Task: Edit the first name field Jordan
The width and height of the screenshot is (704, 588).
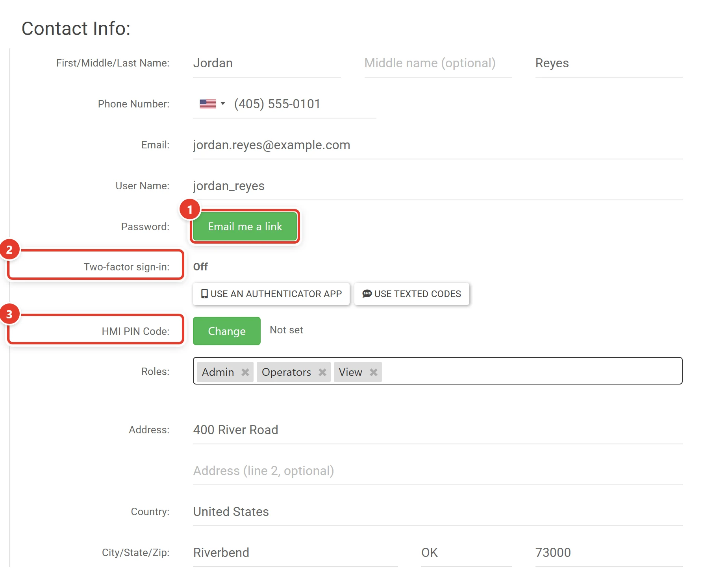Action: [x=267, y=63]
